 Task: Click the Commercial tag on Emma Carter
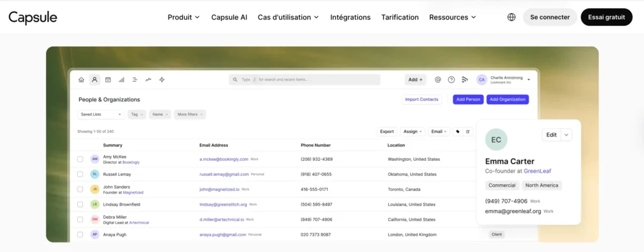point(502,185)
